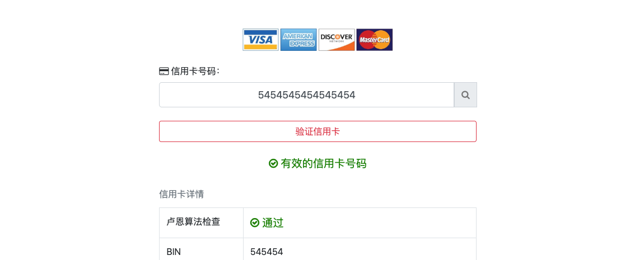Click the green check icon beside 通过
Screen dimensions: 644x260
coord(255,223)
